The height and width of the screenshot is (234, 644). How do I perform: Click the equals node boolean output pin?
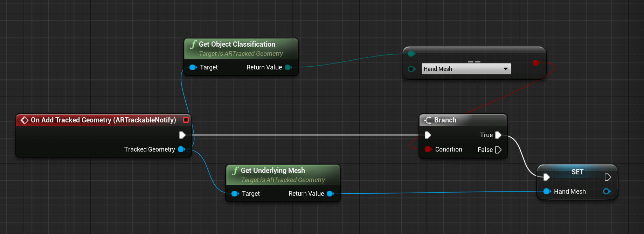pos(535,63)
